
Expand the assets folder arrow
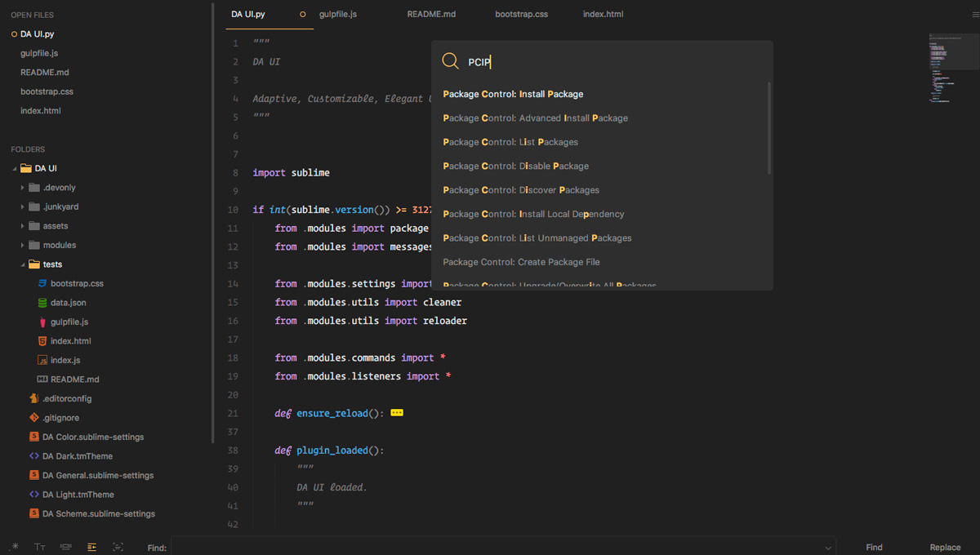pyautogui.click(x=23, y=226)
